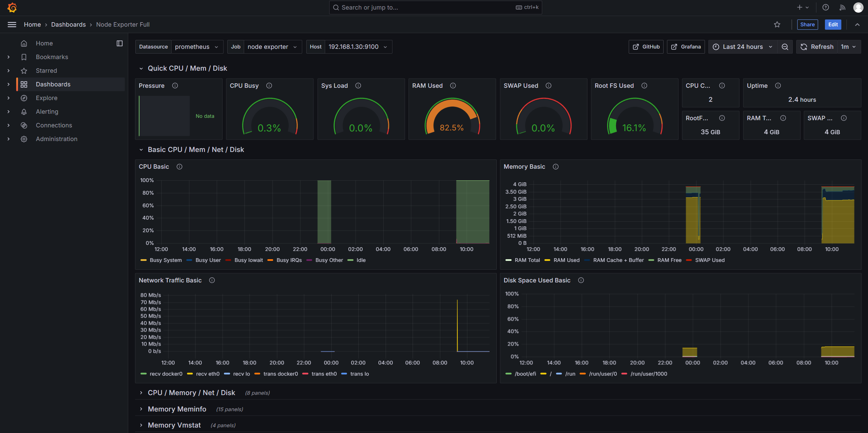Show info for RAM Used panel
Image resolution: width=868 pixels, height=433 pixels.
tap(453, 86)
